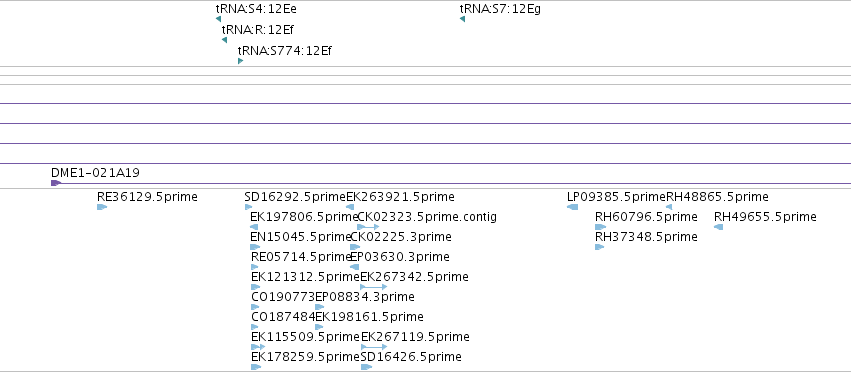The image size is (851, 372).
Task: Select the RE36129.5prime EST arrow
Action: 102,207
